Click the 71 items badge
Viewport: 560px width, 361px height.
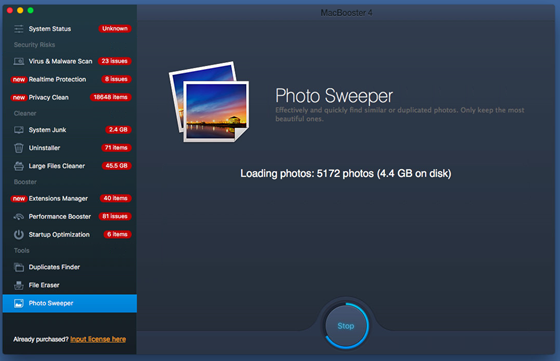(x=116, y=147)
